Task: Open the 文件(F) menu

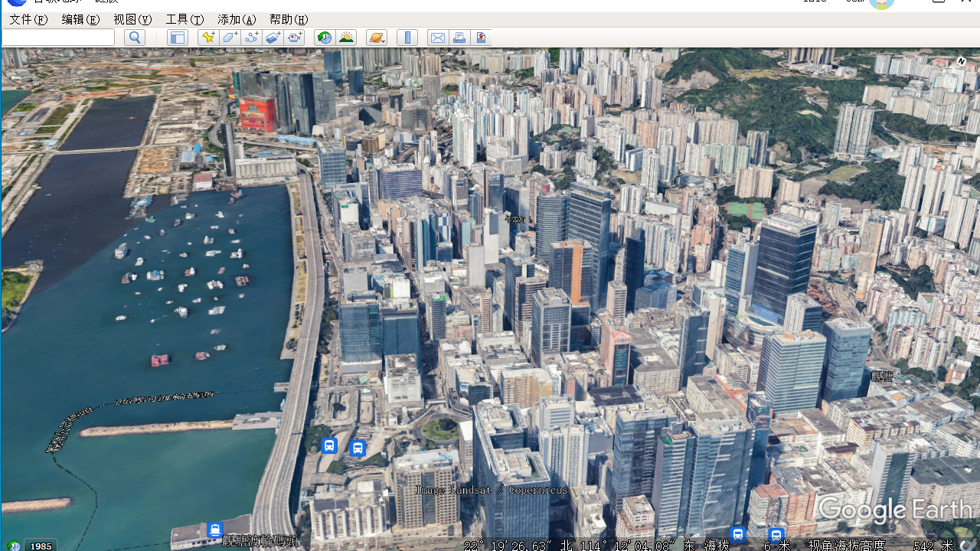Action: tap(28, 19)
